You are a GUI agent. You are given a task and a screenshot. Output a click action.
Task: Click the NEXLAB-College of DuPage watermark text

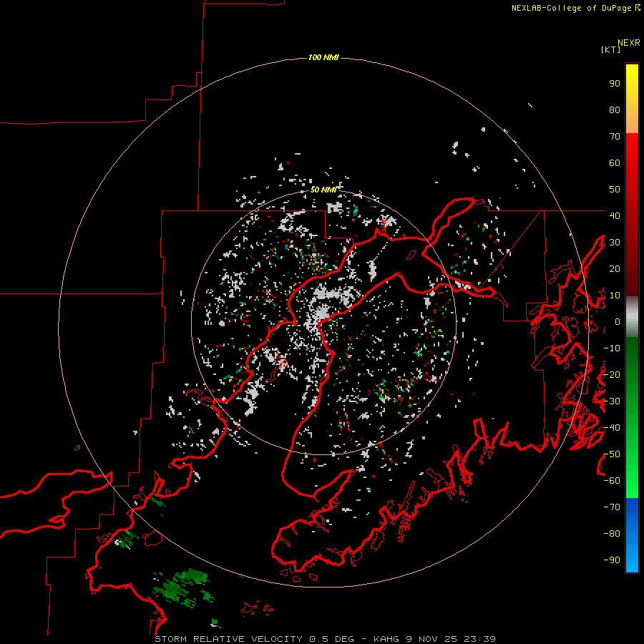[x=575, y=8]
